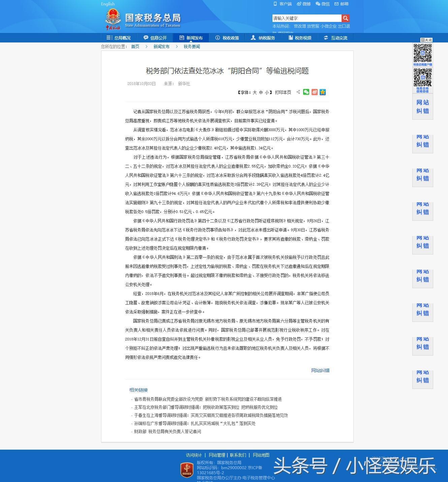Close the floating QR sidebar via 关闭
The image size is (448, 482).
(x=426, y=40)
